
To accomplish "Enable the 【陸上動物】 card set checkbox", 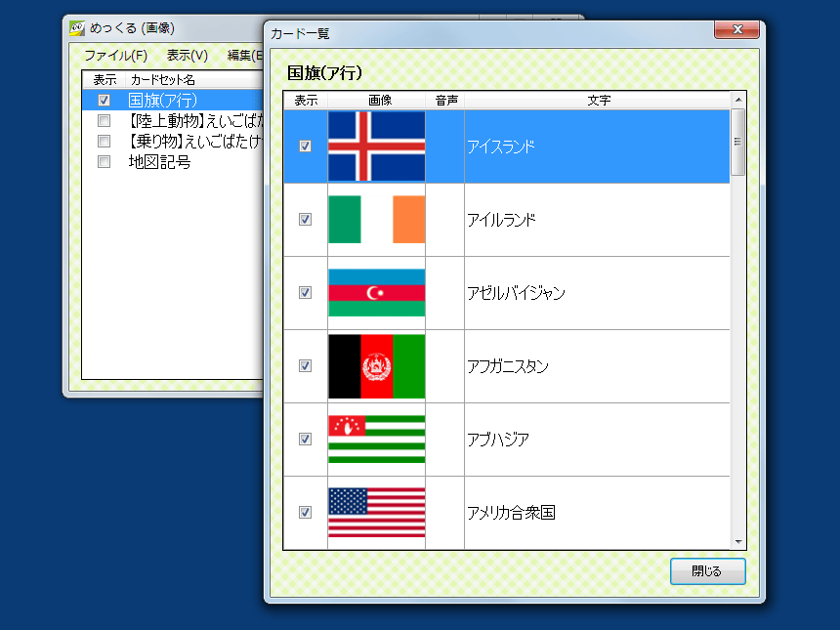I will coord(104,120).
